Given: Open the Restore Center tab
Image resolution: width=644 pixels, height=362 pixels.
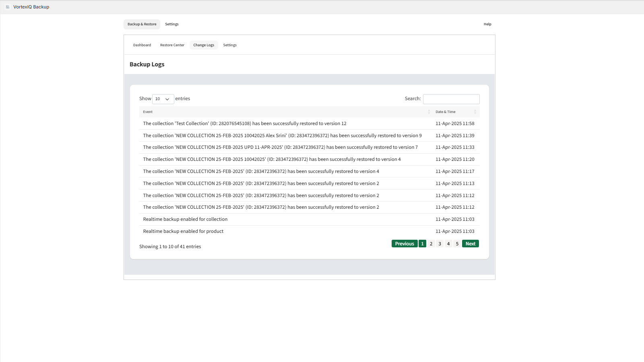Looking at the screenshot, I should (172, 45).
